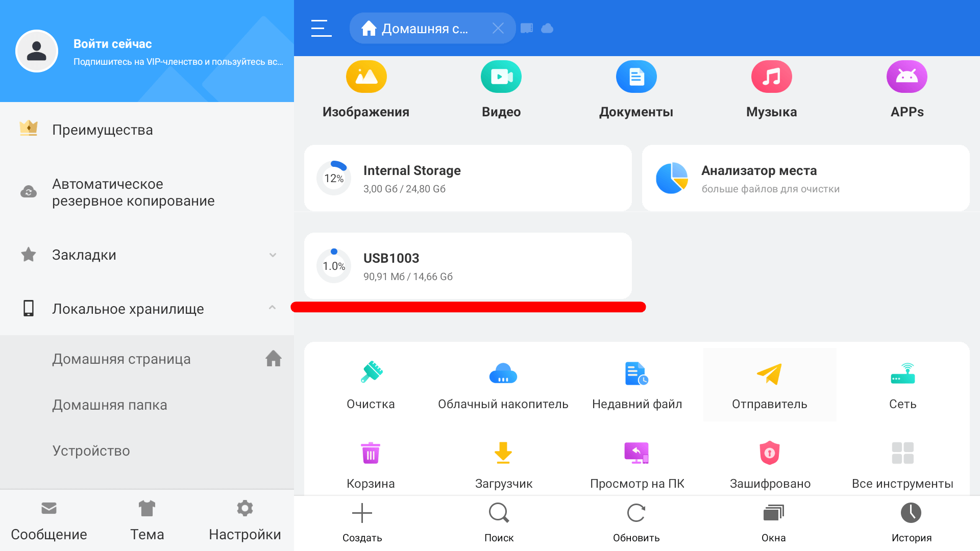980x551 pixels.
Task: Open Домашняя страница sidebar entry
Action: tap(147, 359)
